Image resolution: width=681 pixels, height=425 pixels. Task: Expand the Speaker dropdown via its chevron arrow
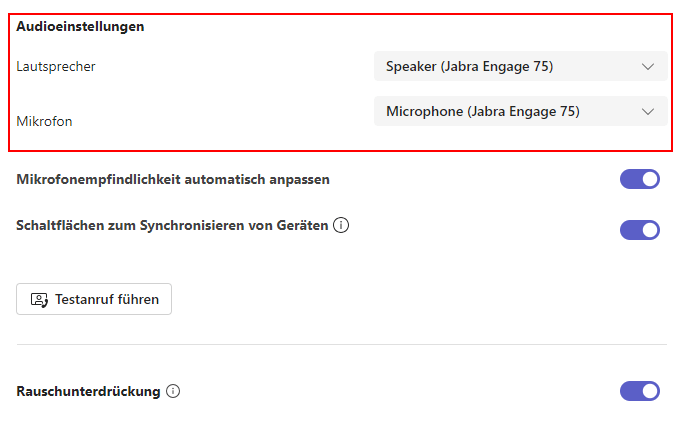pyautogui.click(x=648, y=66)
